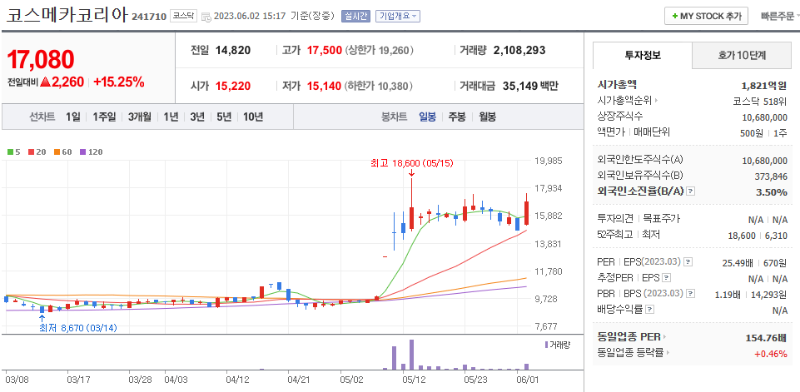Add stock with MY STOCK 추가 button

point(706,16)
